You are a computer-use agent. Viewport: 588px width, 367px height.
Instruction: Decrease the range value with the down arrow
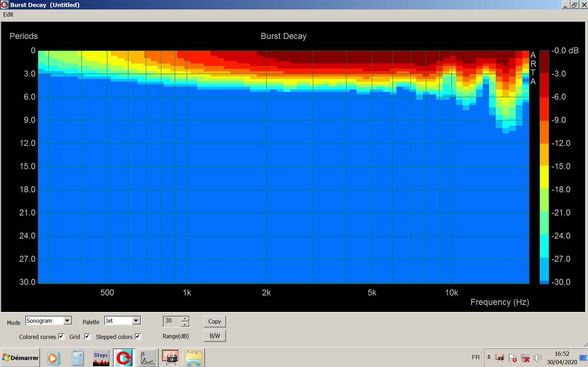pos(185,324)
